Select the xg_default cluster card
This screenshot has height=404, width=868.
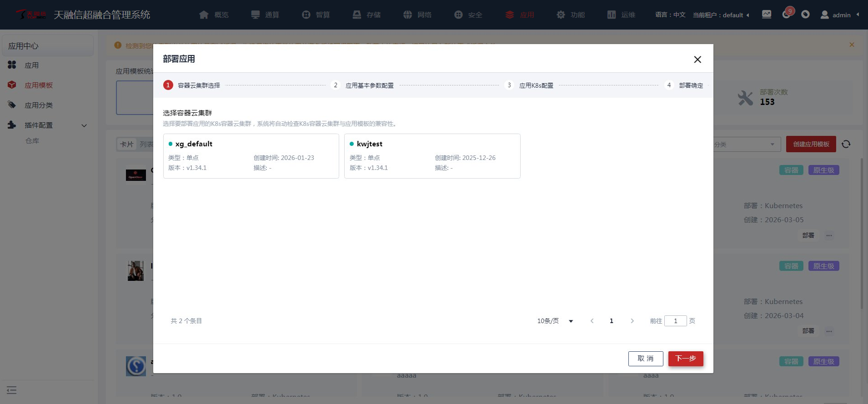251,156
